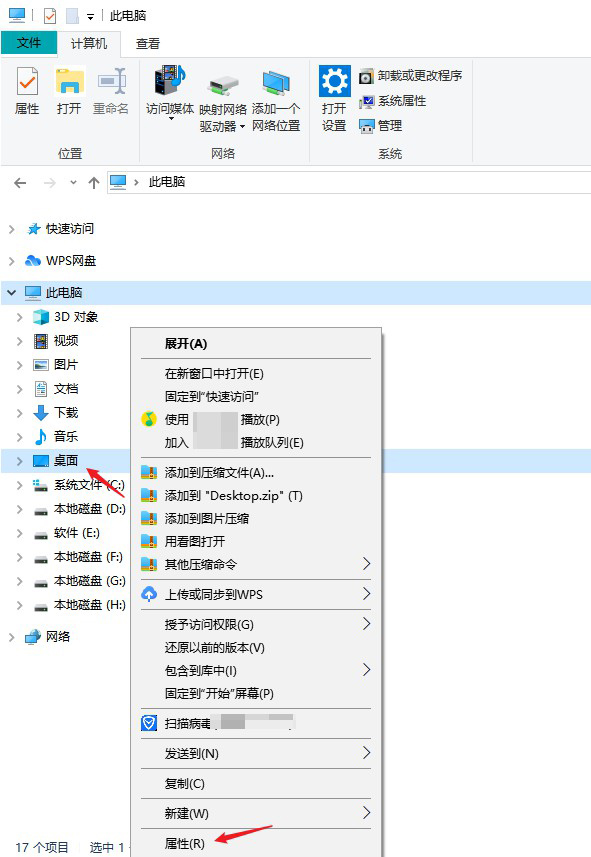
Task: Open recent locations dropdown arrow
Action: point(73,183)
